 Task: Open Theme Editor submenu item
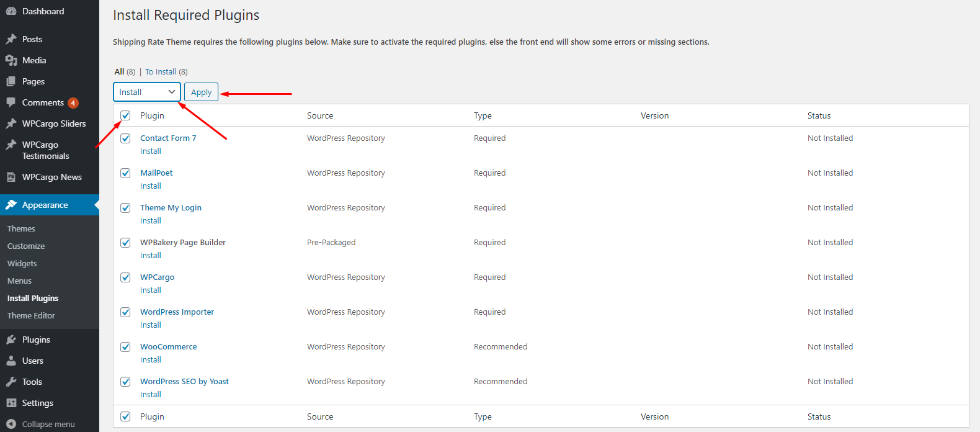tap(31, 315)
